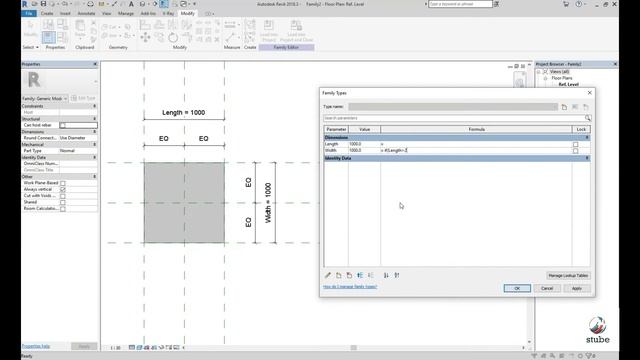Click the Properties palette icon in ribbon
Viewport: 640px width, 360px height.
(x=49, y=37)
